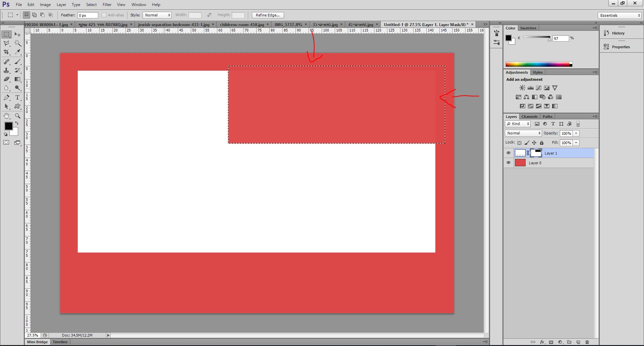Hide Layer 0 using its eye icon
Viewport: 644px width, 346px height.
[508, 163]
